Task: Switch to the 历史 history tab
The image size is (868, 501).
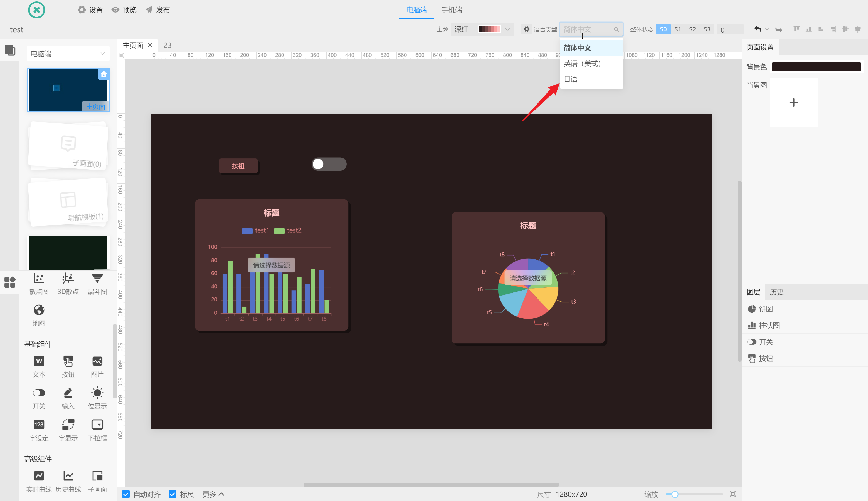Action: tap(776, 292)
